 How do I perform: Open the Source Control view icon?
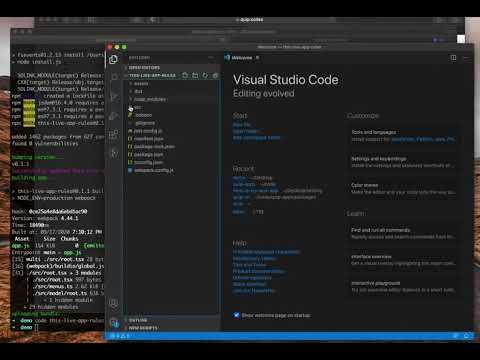point(114,97)
